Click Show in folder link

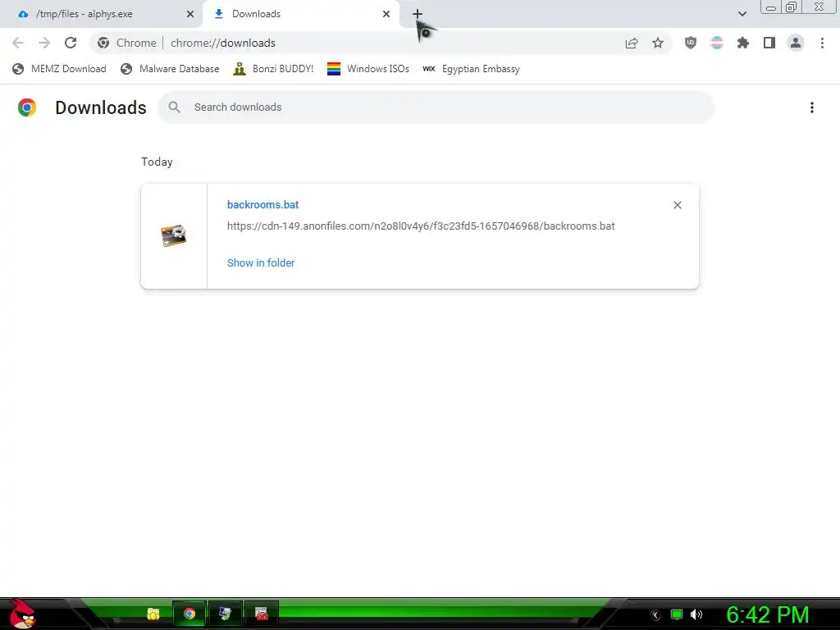coord(261,263)
